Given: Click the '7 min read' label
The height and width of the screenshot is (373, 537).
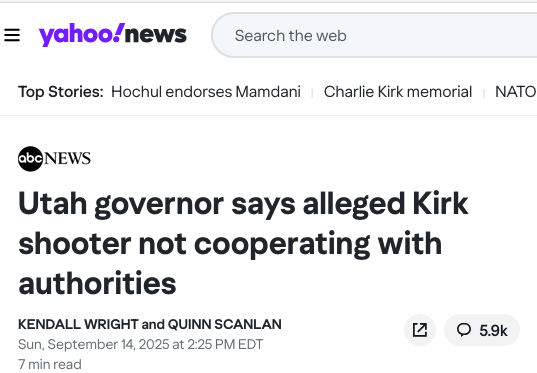Looking at the screenshot, I should (50, 364).
